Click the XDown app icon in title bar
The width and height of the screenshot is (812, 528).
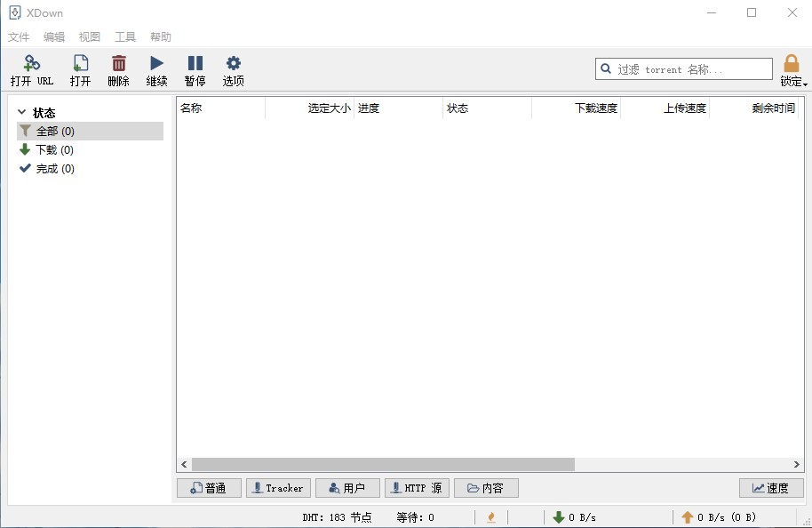[x=15, y=12]
